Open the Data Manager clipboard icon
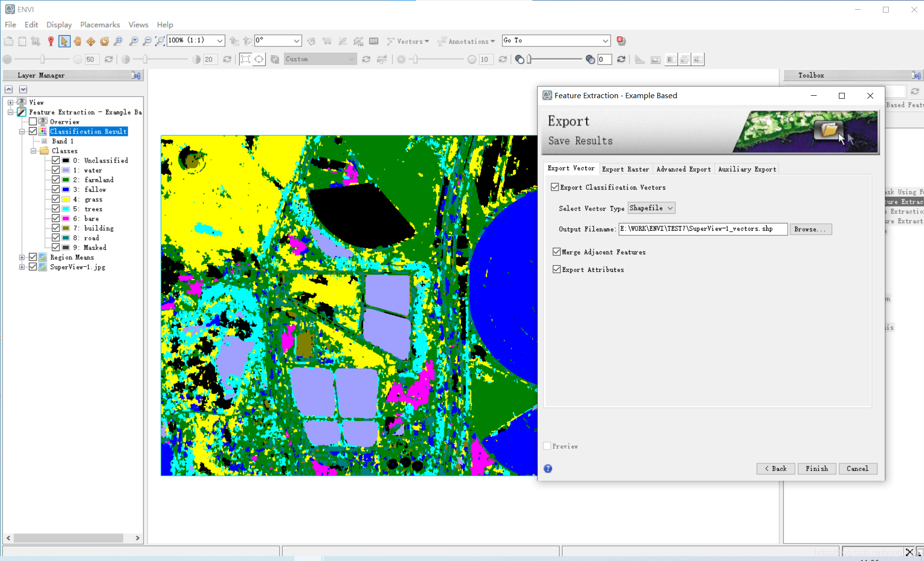Screen dimensions: 924x561 [22, 41]
